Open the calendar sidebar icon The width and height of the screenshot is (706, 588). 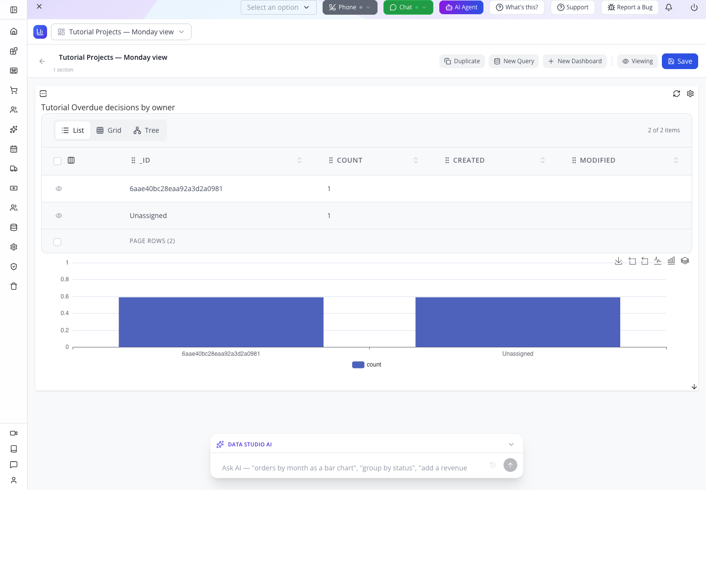(14, 149)
